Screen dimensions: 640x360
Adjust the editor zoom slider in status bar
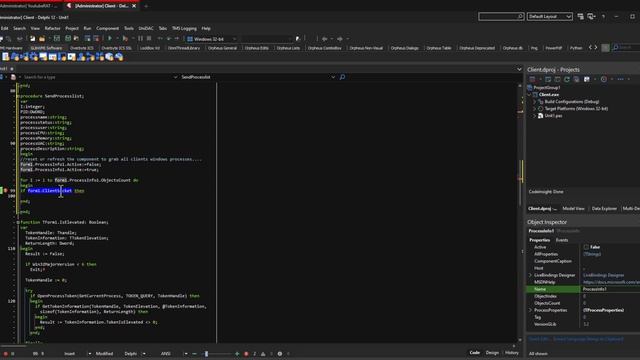[207, 353]
